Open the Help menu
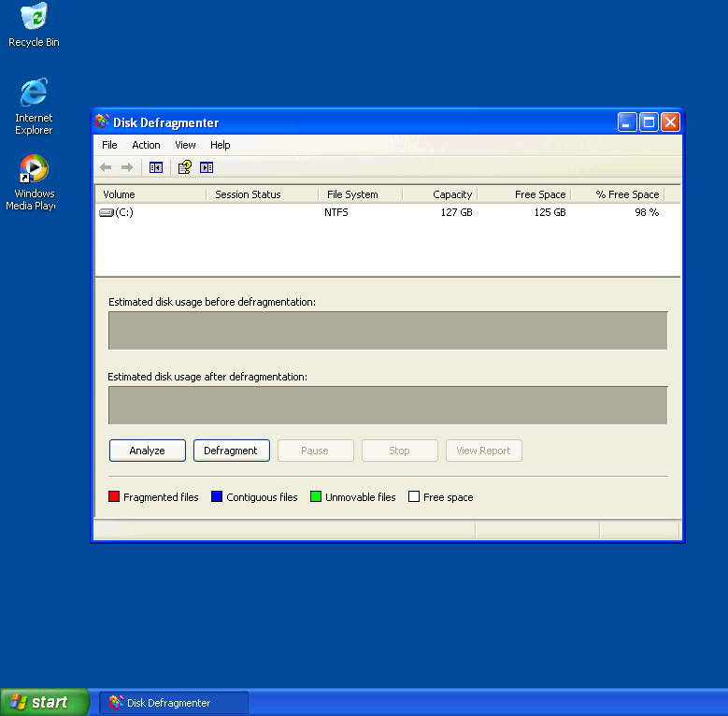 pos(220,145)
